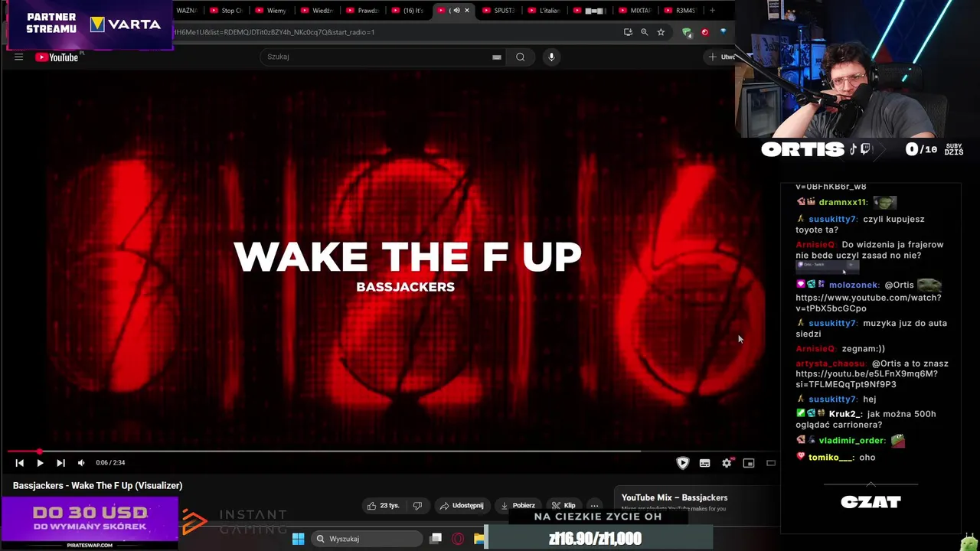
Task: Switch to the L'italian browser tab
Action: 544,11
